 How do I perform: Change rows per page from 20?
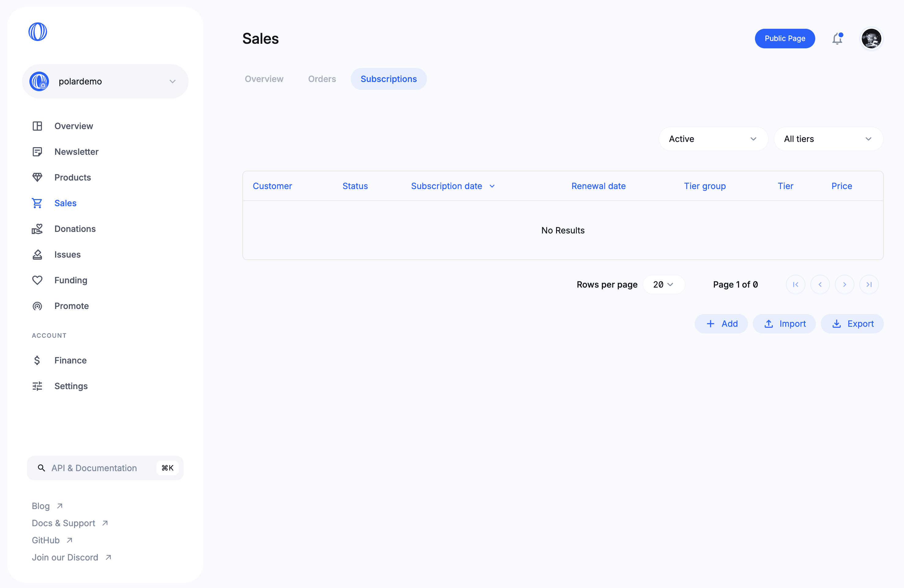(x=663, y=285)
